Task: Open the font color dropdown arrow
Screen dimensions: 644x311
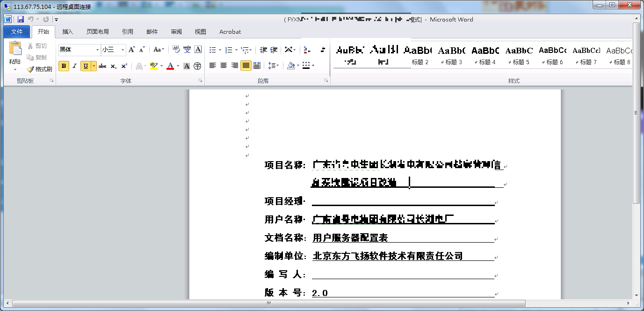Action: [x=178, y=66]
